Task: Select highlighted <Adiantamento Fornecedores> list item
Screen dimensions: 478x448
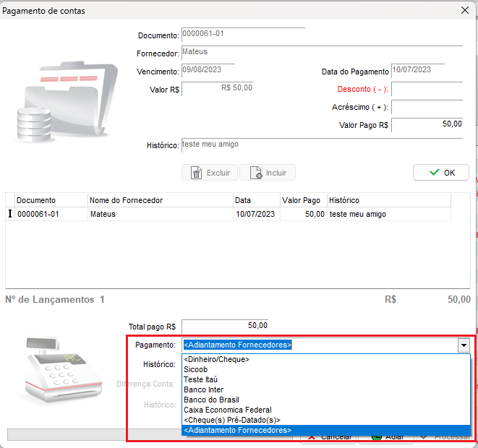Action: point(237,430)
